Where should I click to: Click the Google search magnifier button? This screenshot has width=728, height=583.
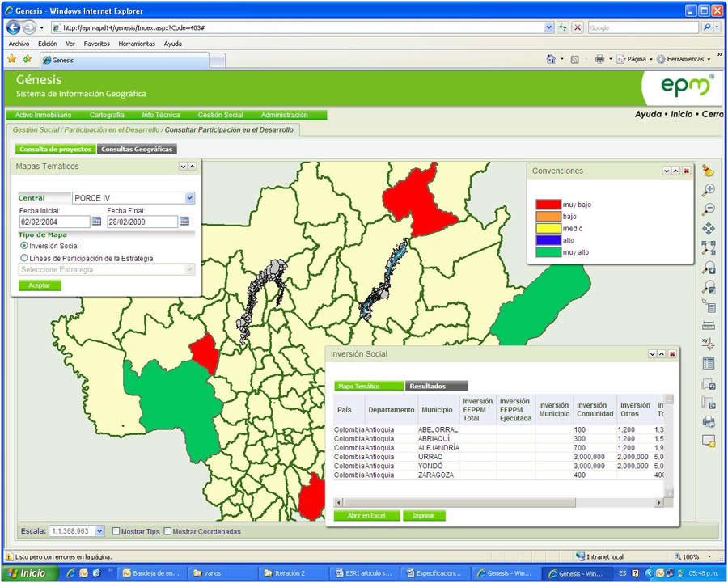click(707, 27)
